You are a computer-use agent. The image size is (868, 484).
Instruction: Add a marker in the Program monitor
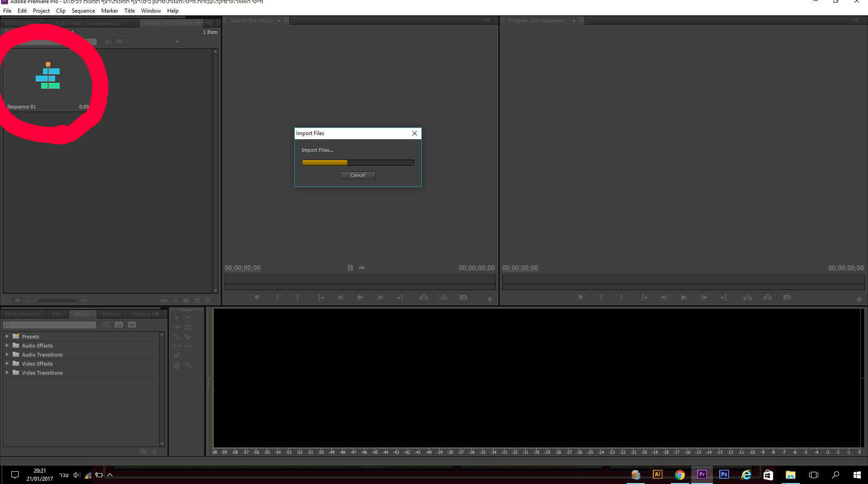[580, 298]
